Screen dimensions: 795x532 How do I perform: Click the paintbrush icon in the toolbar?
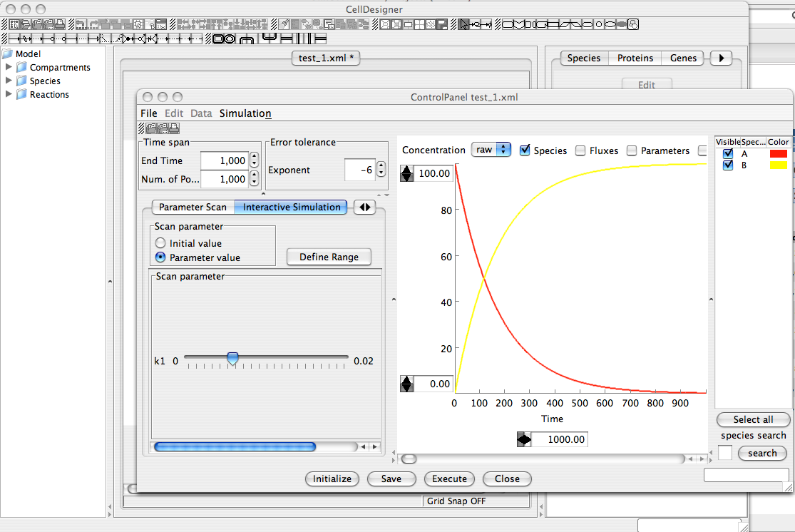point(284,24)
